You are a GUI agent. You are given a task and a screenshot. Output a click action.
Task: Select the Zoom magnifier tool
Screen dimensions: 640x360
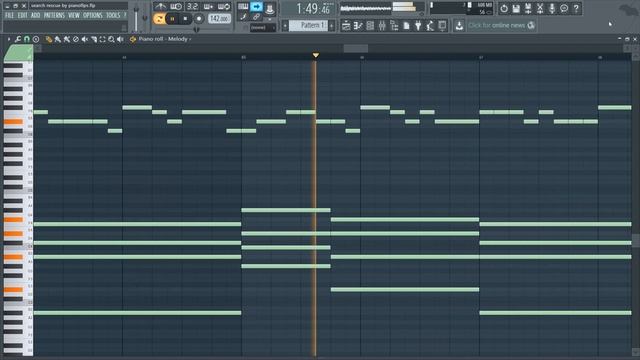(111, 39)
